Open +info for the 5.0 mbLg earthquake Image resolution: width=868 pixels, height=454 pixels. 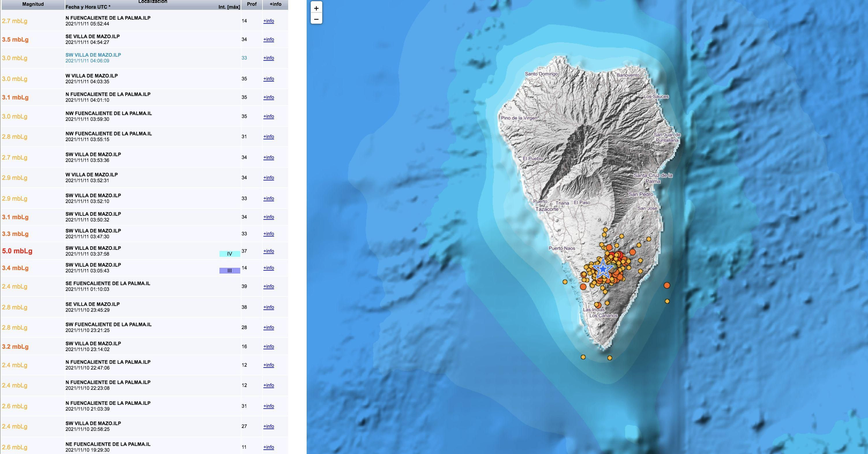coord(268,251)
